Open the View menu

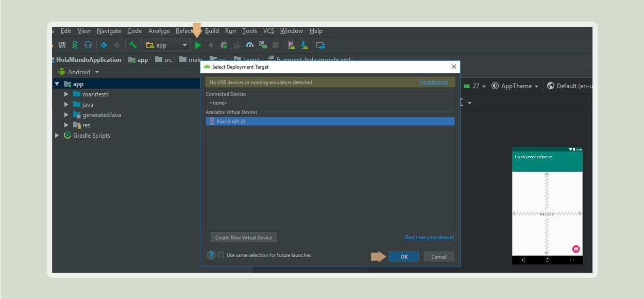pos(84,31)
